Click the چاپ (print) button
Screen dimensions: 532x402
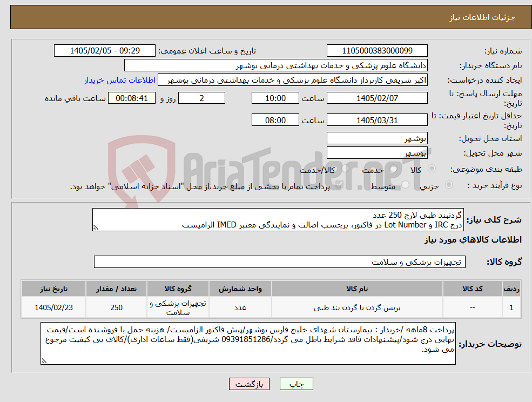[296, 384]
